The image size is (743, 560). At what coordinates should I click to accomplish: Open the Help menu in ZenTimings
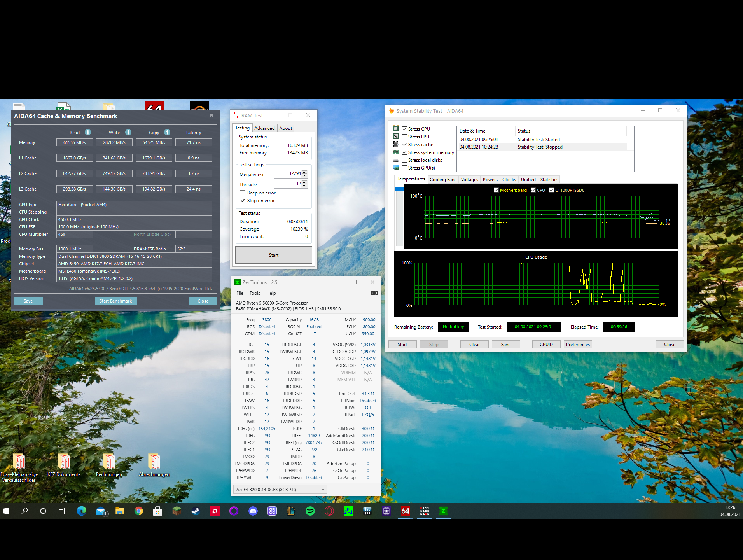271,293
